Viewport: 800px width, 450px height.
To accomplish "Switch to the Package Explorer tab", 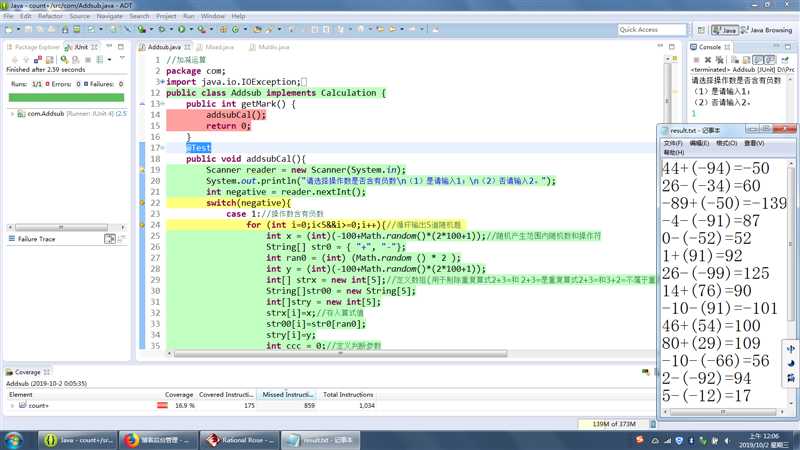I will pyautogui.click(x=33, y=47).
